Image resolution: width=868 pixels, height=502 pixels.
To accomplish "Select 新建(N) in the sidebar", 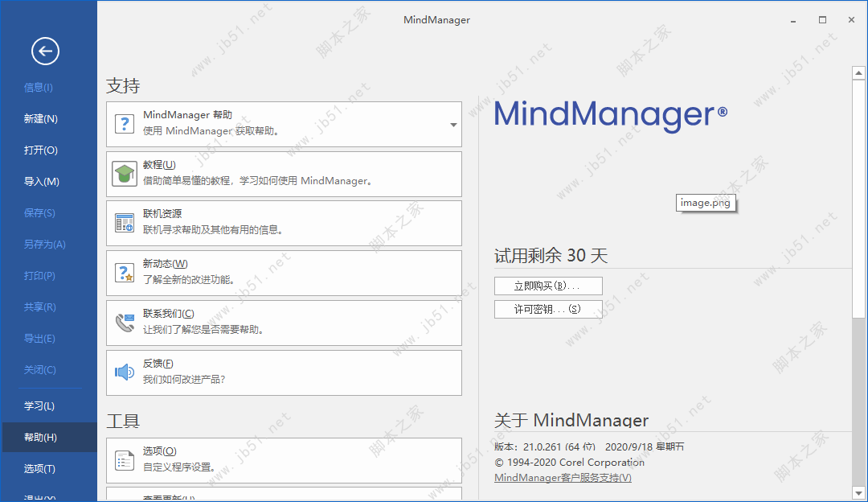I will tap(40, 118).
